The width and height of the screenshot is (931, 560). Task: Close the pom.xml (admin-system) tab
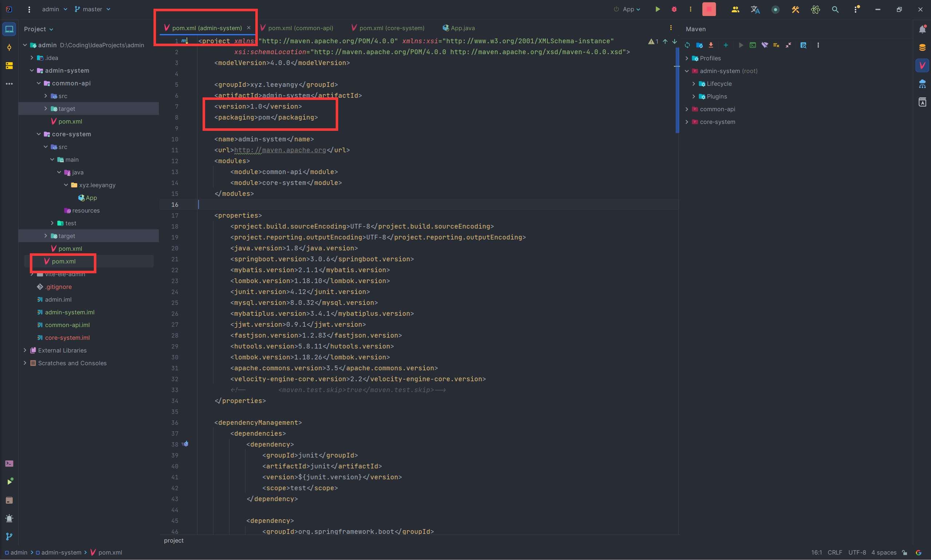(249, 28)
